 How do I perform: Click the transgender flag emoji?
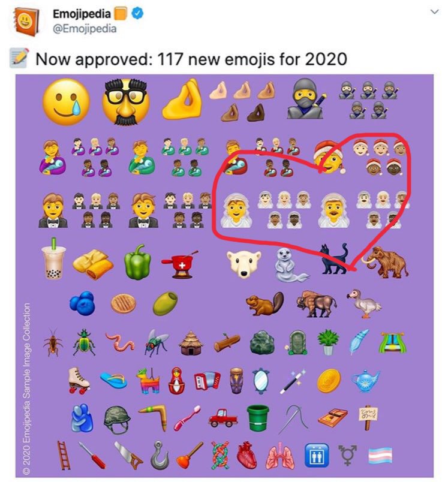coord(381,456)
